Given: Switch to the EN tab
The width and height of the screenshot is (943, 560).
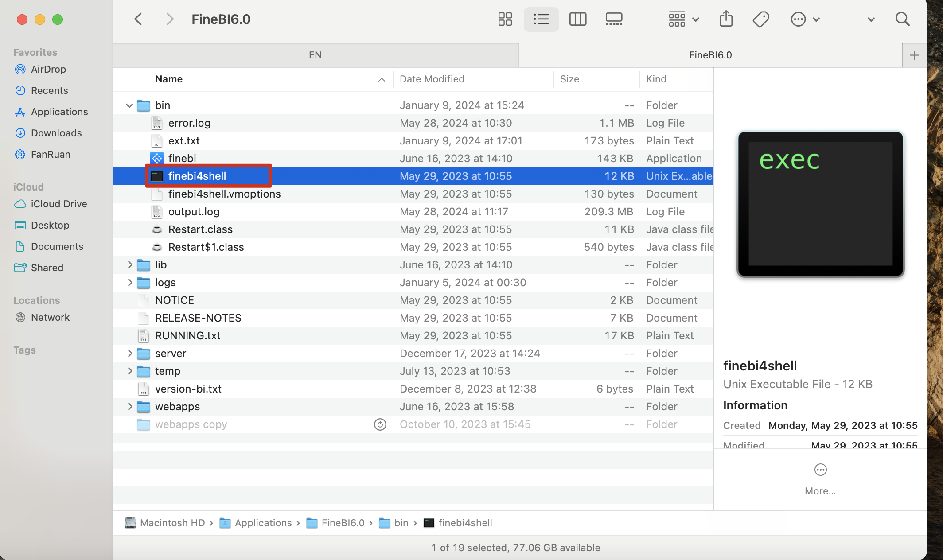Looking at the screenshot, I should click(x=315, y=55).
